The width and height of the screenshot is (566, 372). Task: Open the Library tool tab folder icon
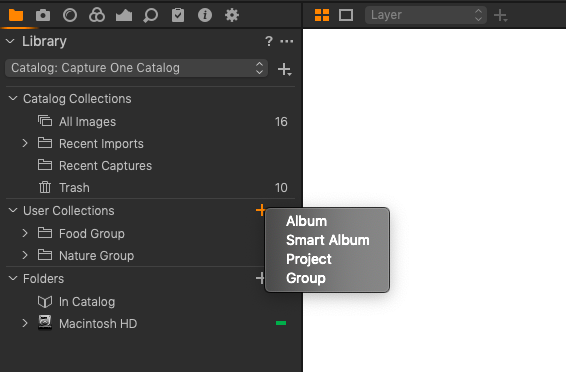16,15
